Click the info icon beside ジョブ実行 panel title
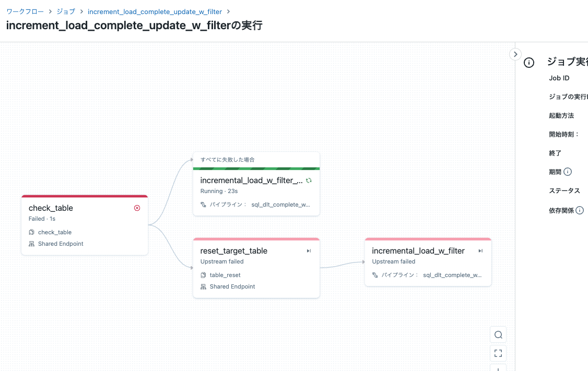Image resolution: width=588 pixels, height=371 pixels. 528,63
